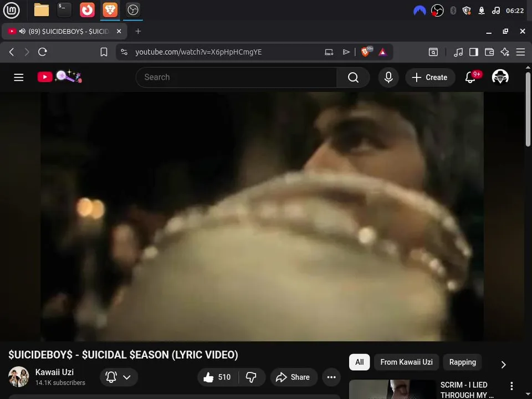Like the video with 510 likes
The width and height of the screenshot is (532, 399).
(217, 377)
